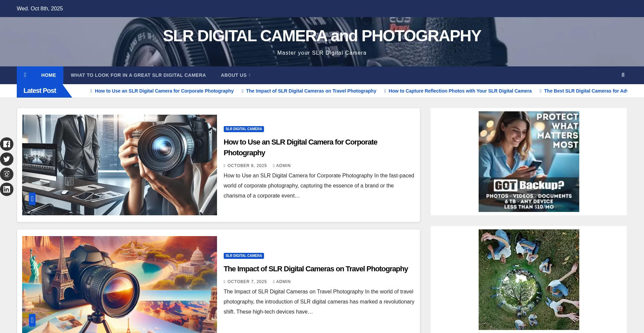Open the Twitter social link
The width and height of the screenshot is (644, 333).
pos(7,159)
